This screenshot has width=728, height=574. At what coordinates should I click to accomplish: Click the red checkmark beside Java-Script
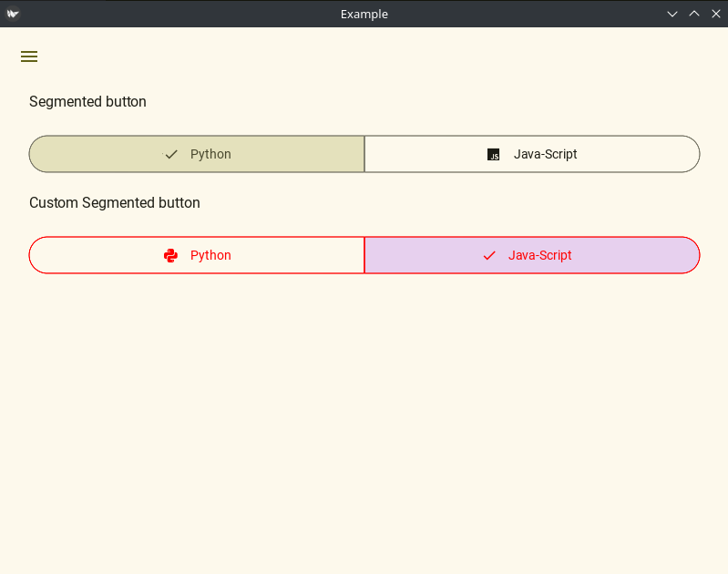tap(489, 255)
